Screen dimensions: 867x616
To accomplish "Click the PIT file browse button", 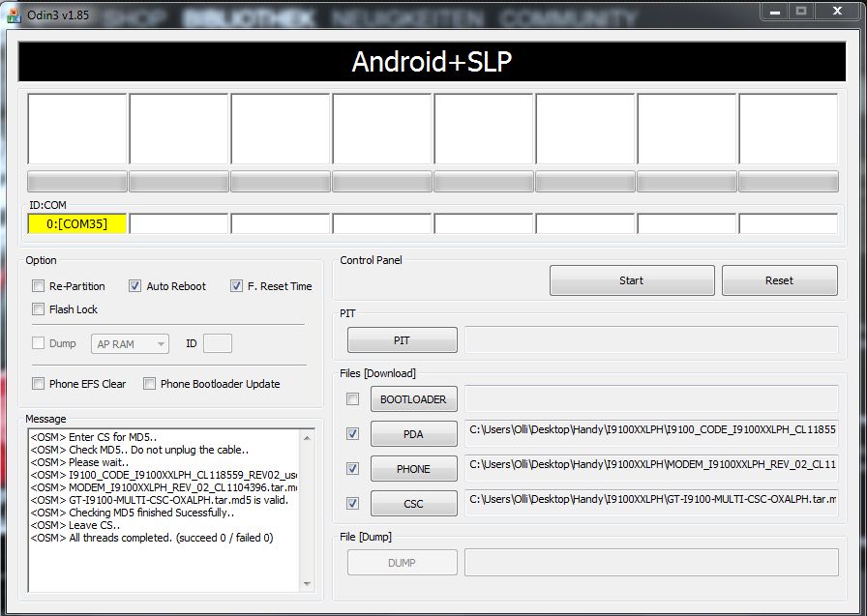I will point(402,340).
